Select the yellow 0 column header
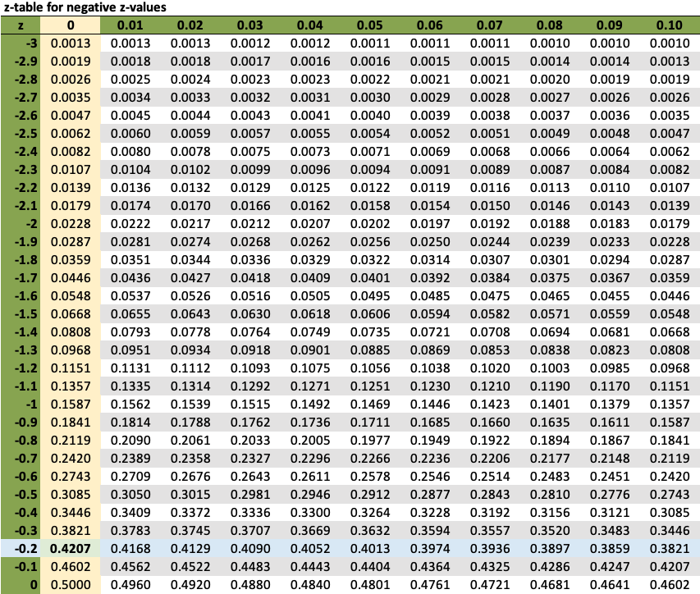Screen dimensions: 700x594 coord(71,25)
